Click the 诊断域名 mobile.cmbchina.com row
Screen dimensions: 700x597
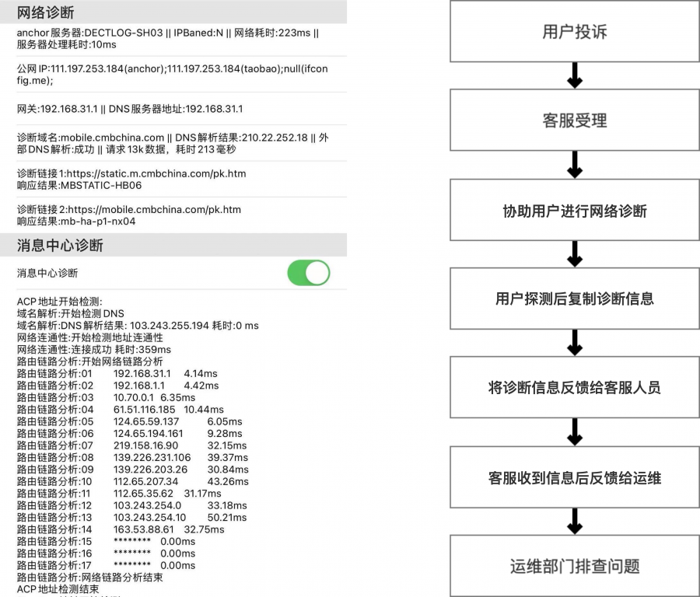(173, 143)
